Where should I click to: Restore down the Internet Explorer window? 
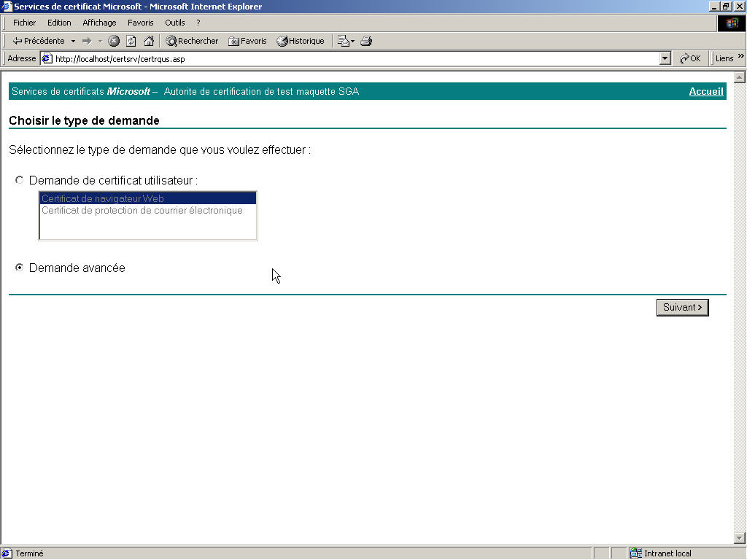pos(725,7)
